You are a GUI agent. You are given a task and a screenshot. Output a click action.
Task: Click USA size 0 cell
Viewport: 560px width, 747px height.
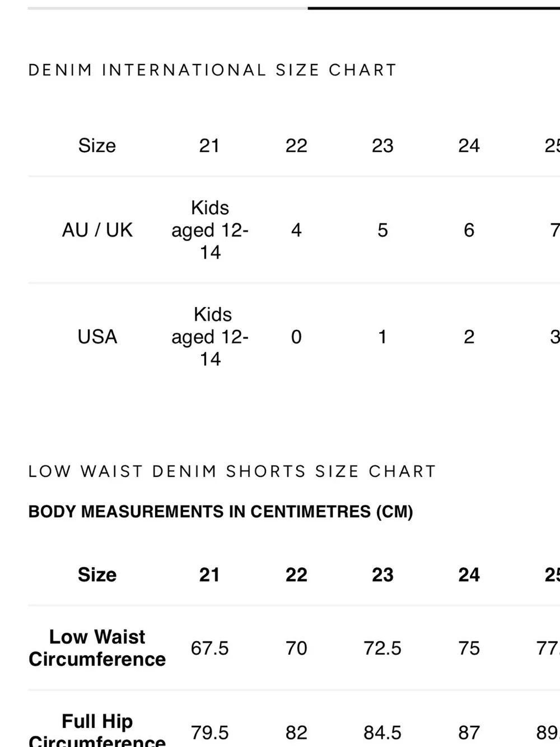coord(296,337)
